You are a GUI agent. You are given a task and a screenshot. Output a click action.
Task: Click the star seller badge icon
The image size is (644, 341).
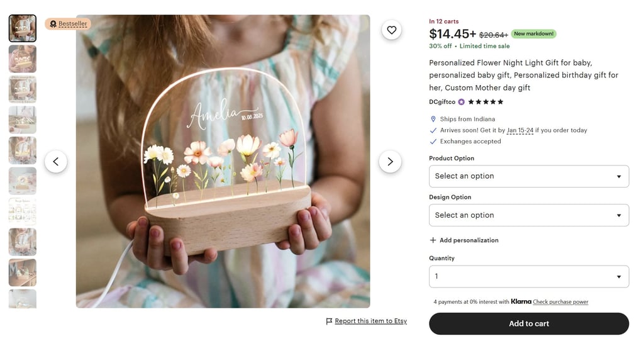461,102
